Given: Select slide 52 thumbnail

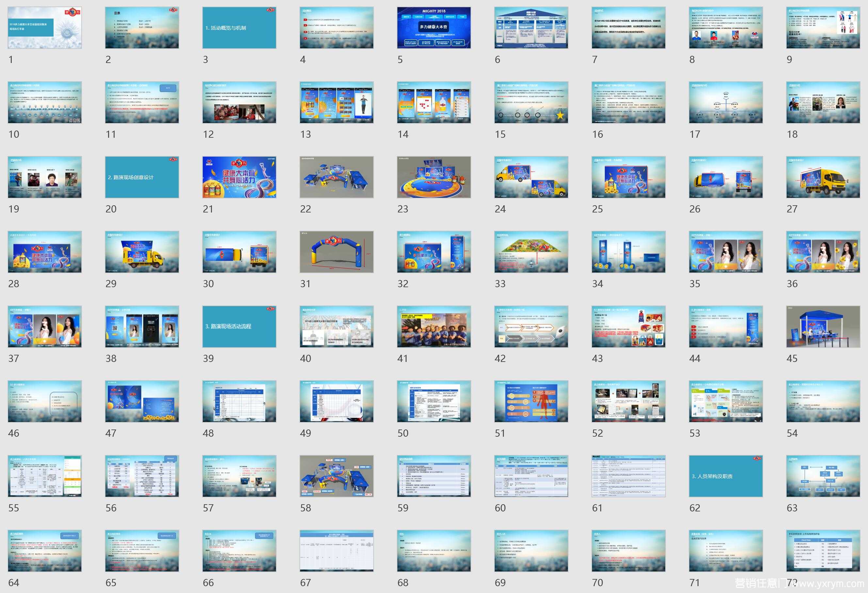Looking at the screenshot, I should [629, 401].
